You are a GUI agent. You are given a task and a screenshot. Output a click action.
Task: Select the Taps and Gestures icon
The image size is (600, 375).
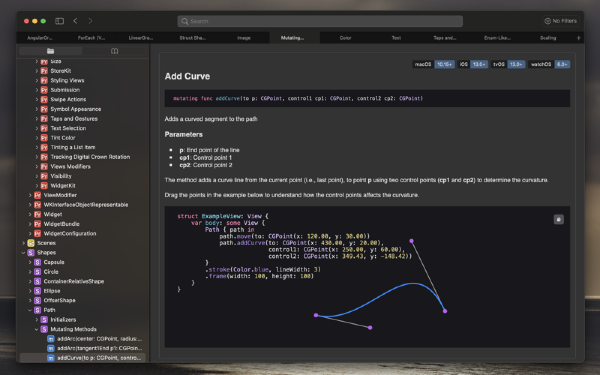tap(44, 119)
